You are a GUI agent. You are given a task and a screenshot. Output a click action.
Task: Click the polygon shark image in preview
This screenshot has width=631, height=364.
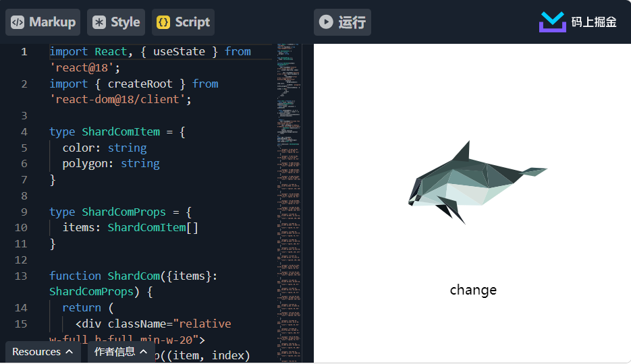(x=478, y=182)
